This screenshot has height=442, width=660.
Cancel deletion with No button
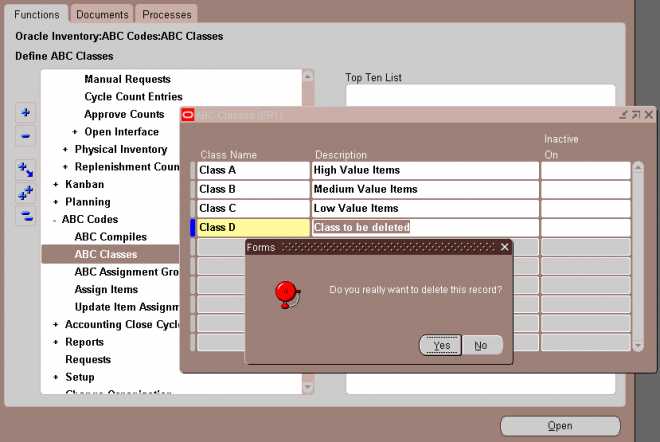point(482,345)
